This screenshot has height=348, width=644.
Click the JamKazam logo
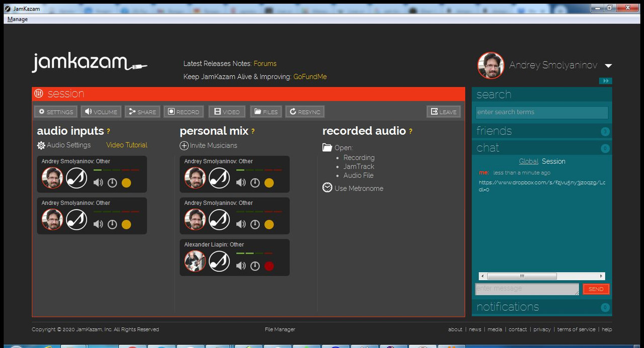click(90, 62)
